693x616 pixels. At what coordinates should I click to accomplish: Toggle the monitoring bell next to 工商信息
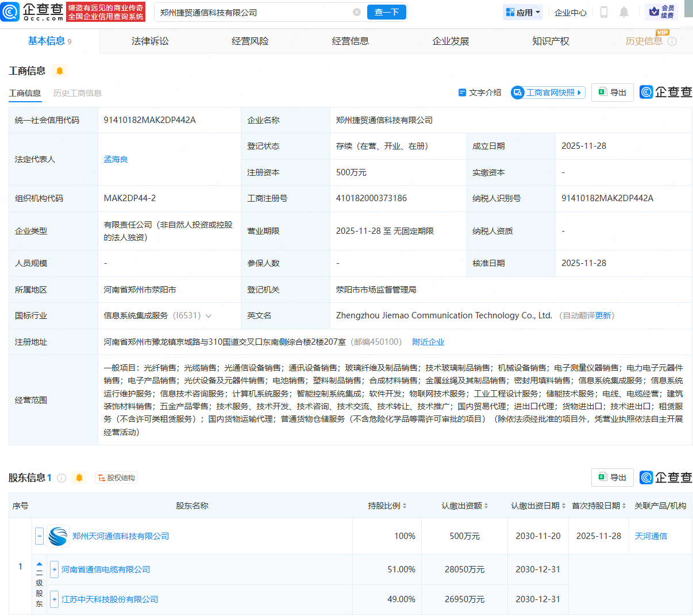tap(60, 71)
